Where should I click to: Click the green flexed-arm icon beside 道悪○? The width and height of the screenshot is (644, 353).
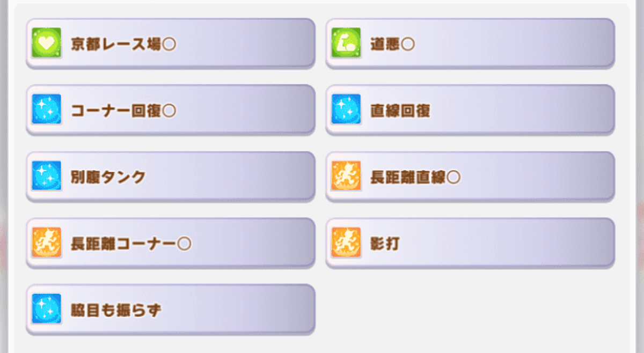pyautogui.click(x=346, y=43)
